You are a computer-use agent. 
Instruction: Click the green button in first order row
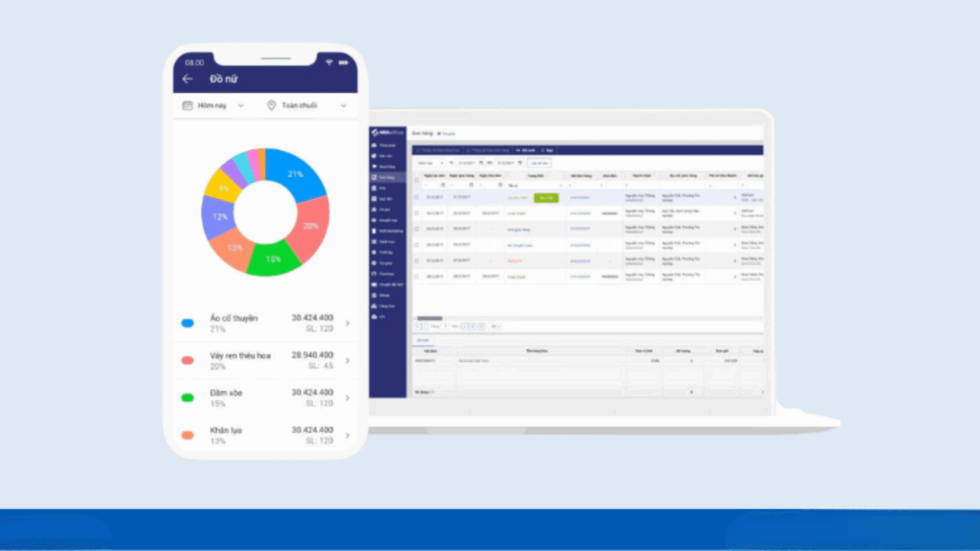546,198
